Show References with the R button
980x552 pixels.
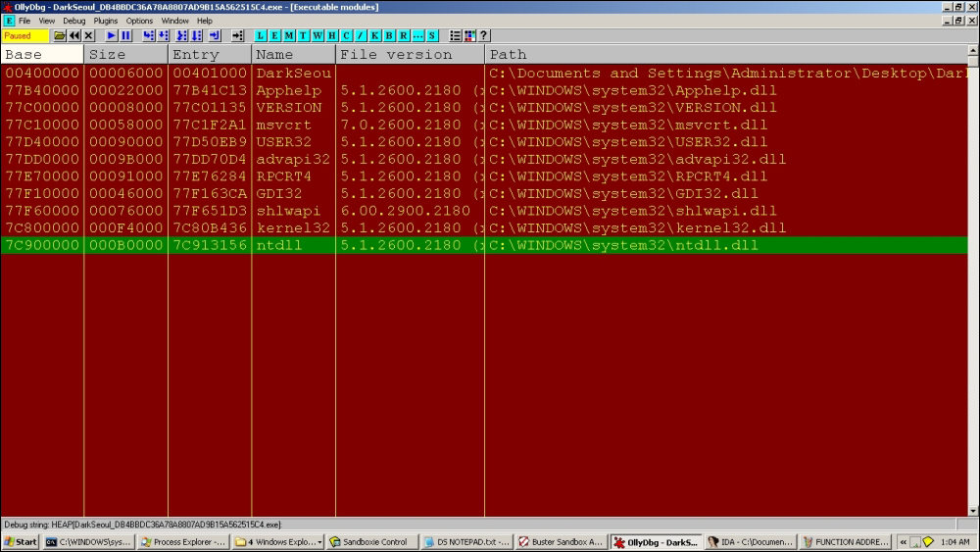tap(404, 35)
